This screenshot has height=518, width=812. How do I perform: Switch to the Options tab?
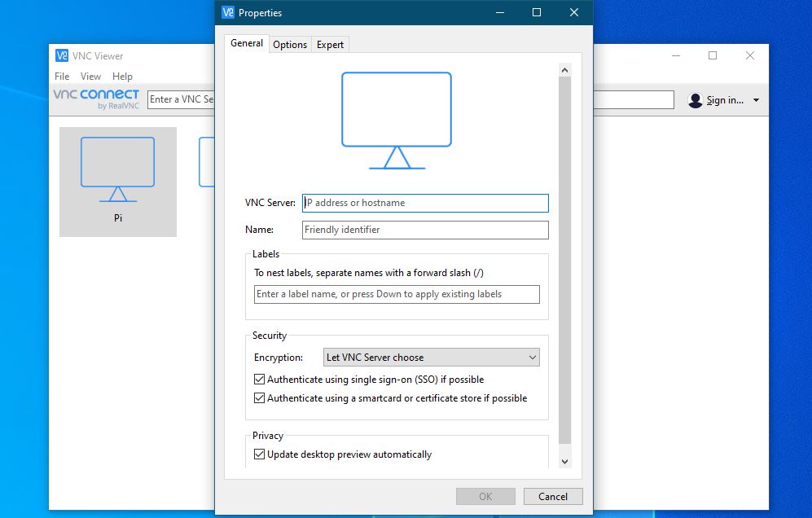tap(290, 45)
